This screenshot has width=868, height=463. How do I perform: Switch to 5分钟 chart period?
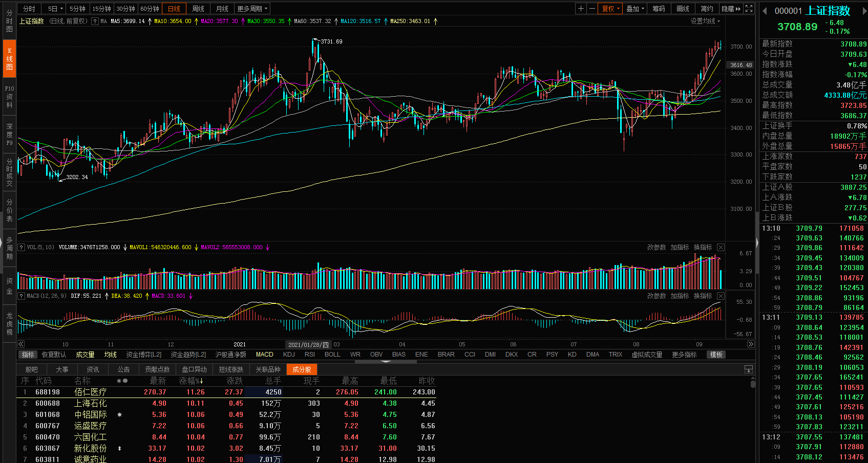(x=77, y=9)
